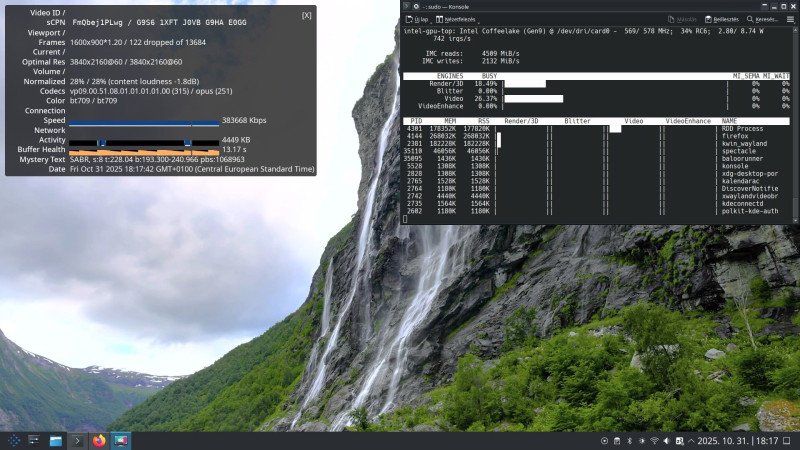Click the 'DiscoverNotifie' process name

coord(750,189)
